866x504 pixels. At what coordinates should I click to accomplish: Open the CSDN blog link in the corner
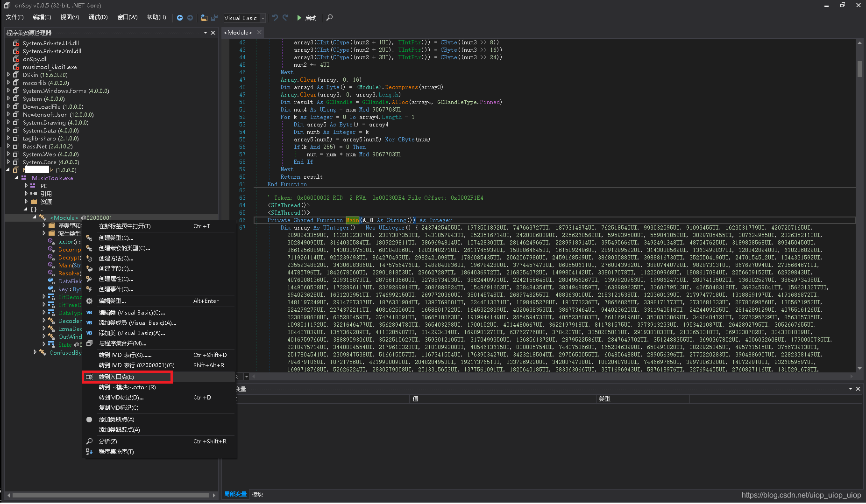(801, 495)
